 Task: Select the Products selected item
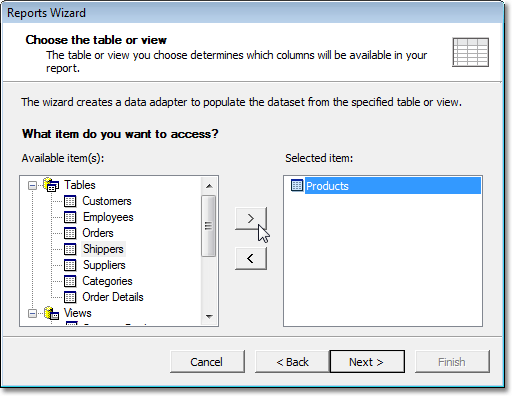point(393,186)
